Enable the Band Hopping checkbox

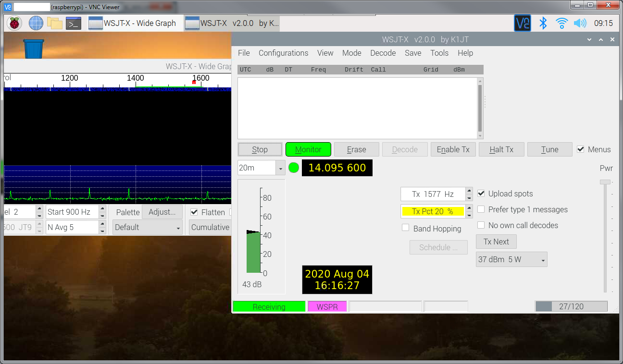[x=406, y=228]
